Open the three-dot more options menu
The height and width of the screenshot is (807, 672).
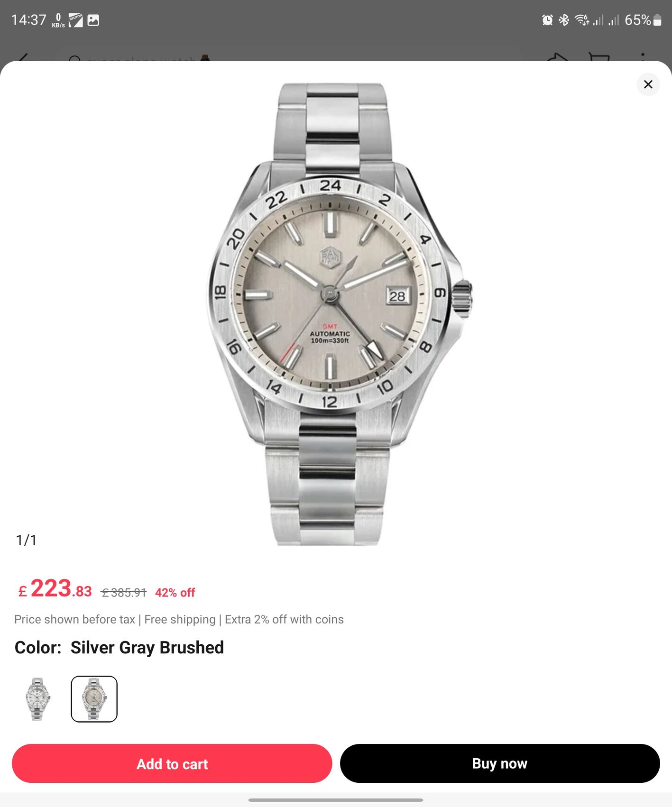point(643,57)
